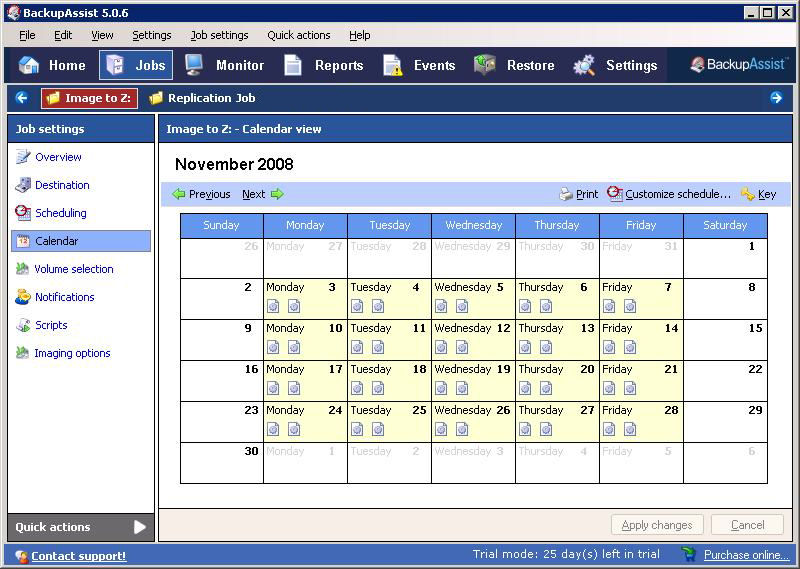Click first backup icon on Friday 14
The width and height of the screenshot is (800, 569).
[609, 348]
